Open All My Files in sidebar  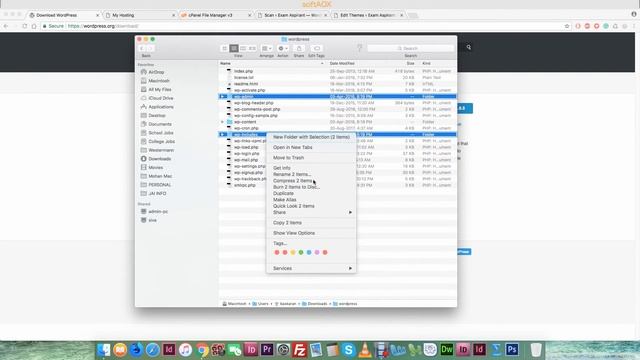pos(160,89)
